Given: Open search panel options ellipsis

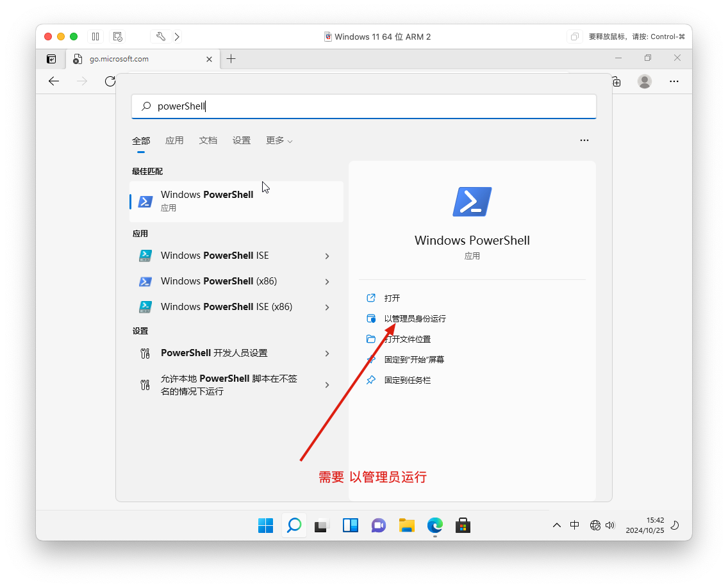Looking at the screenshot, I should (584, 140).
